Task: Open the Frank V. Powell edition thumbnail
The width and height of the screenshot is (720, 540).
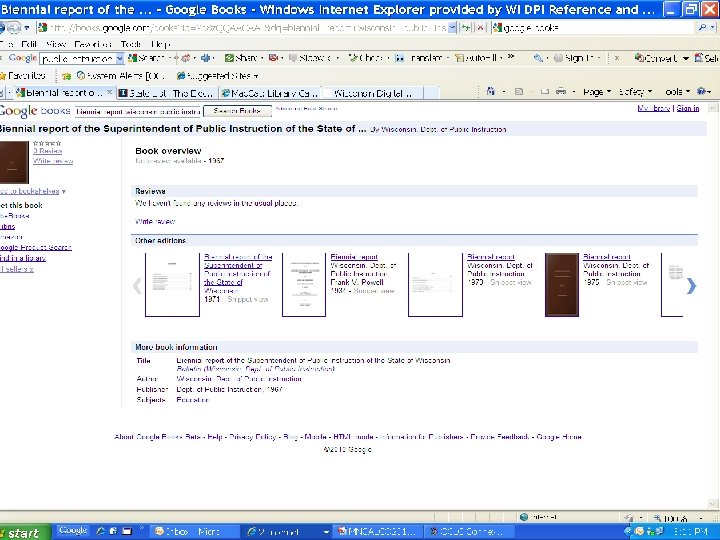Action: (304, 285)
